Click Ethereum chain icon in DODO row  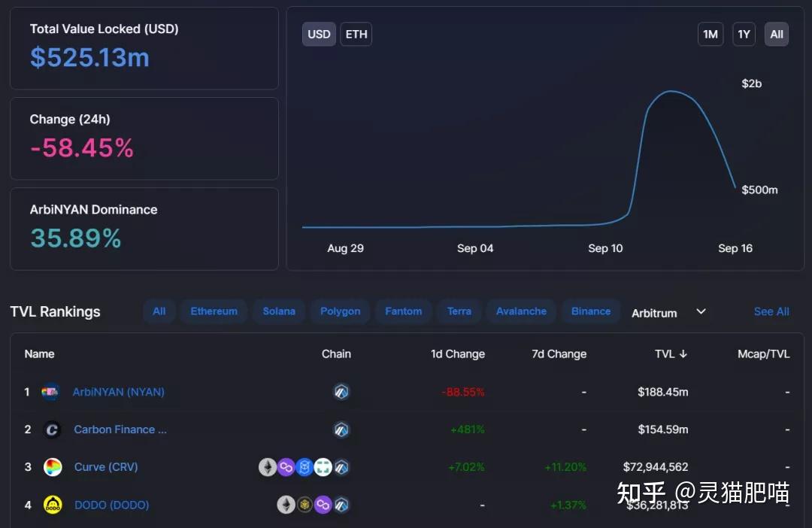286,505
